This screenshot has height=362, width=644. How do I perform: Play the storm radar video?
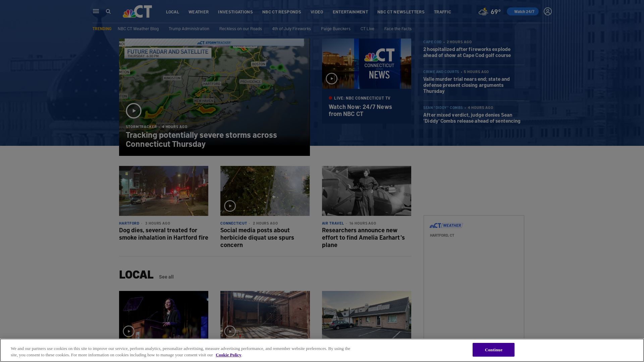[133, 111]
